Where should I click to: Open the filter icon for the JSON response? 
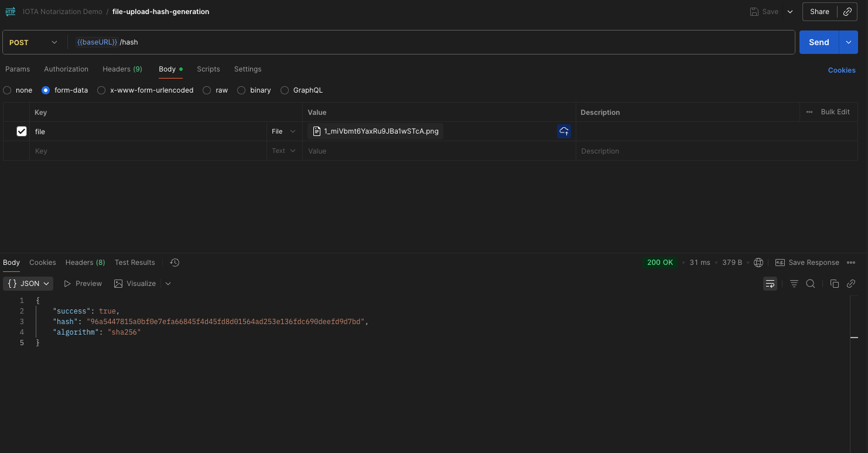[x=794, y=284]
